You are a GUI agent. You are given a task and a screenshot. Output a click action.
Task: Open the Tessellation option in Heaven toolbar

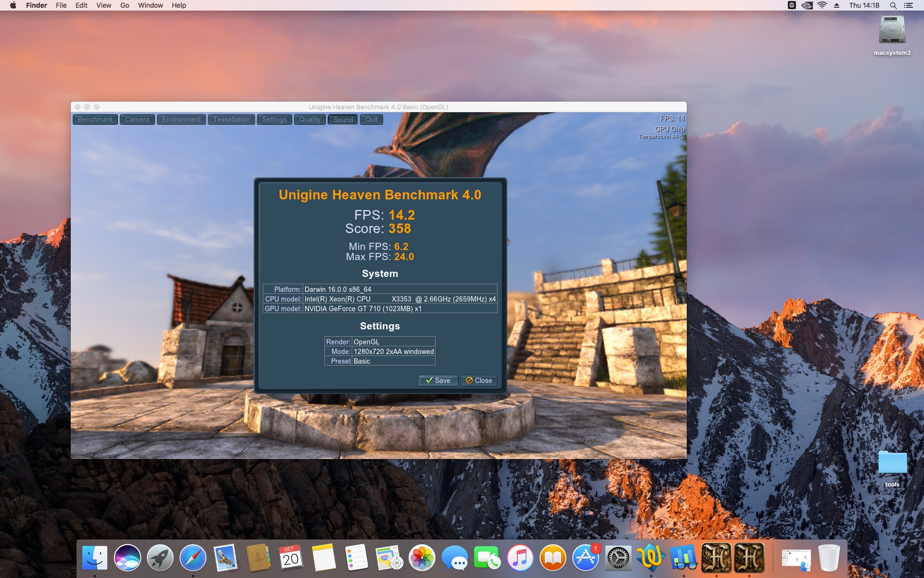pyautogui.click(x=231, y=119)
